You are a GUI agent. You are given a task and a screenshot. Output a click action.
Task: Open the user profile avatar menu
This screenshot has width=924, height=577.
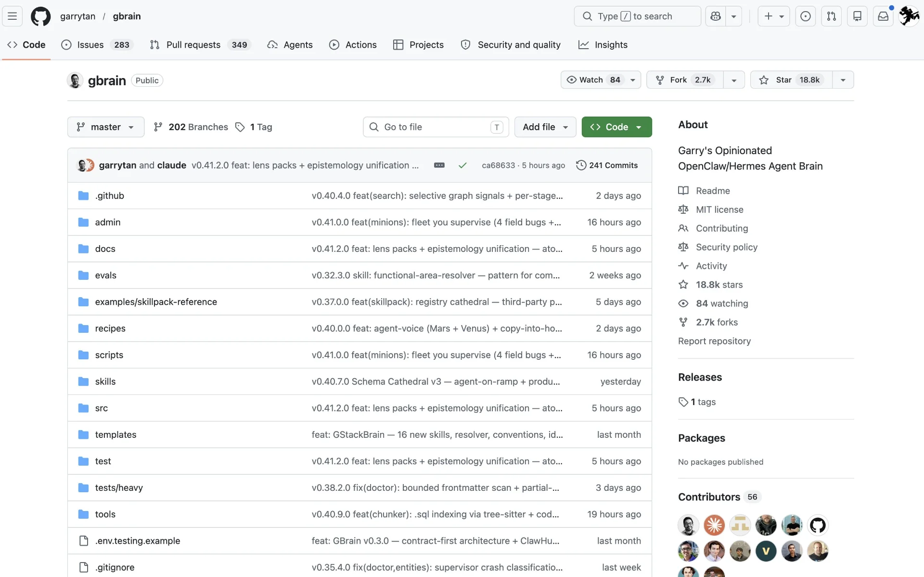click(909, 16)
